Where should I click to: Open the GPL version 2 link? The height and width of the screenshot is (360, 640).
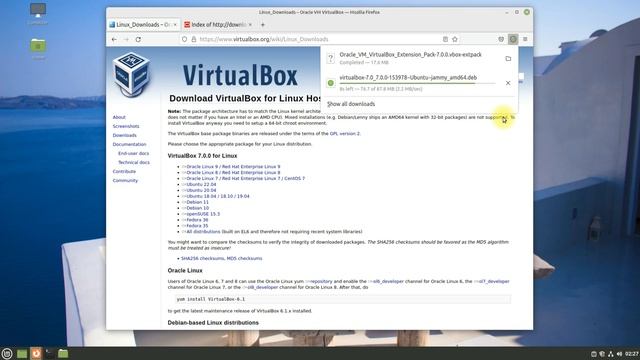345,133
